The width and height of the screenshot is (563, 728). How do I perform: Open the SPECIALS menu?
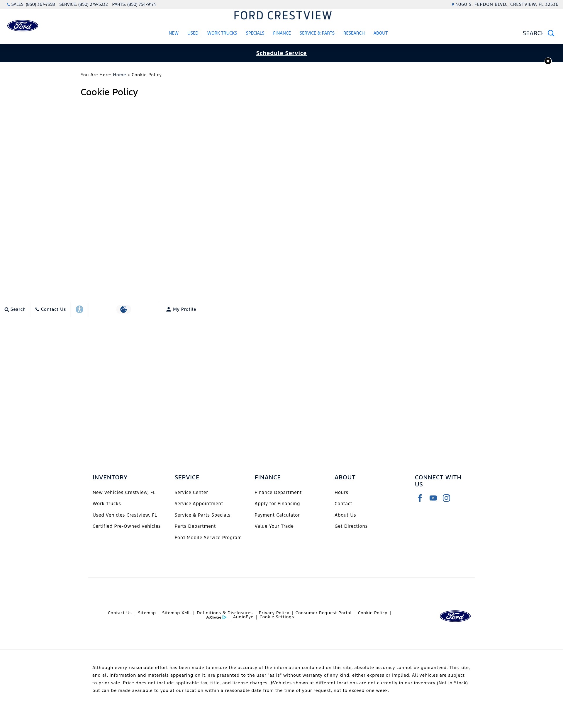tap(255, 33)
